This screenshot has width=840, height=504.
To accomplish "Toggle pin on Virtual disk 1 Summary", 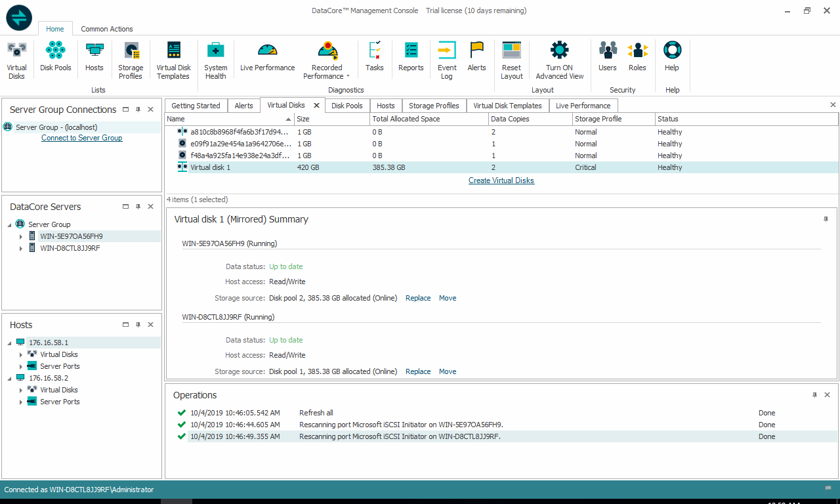I will point(826,219).
